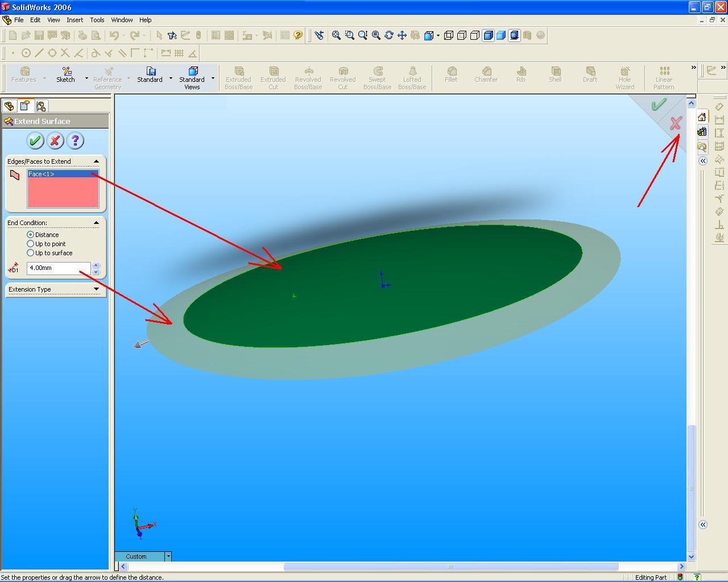Activate the Rotate View tool
This screenshot has width=728, height=582.
[x=389, y=35]
